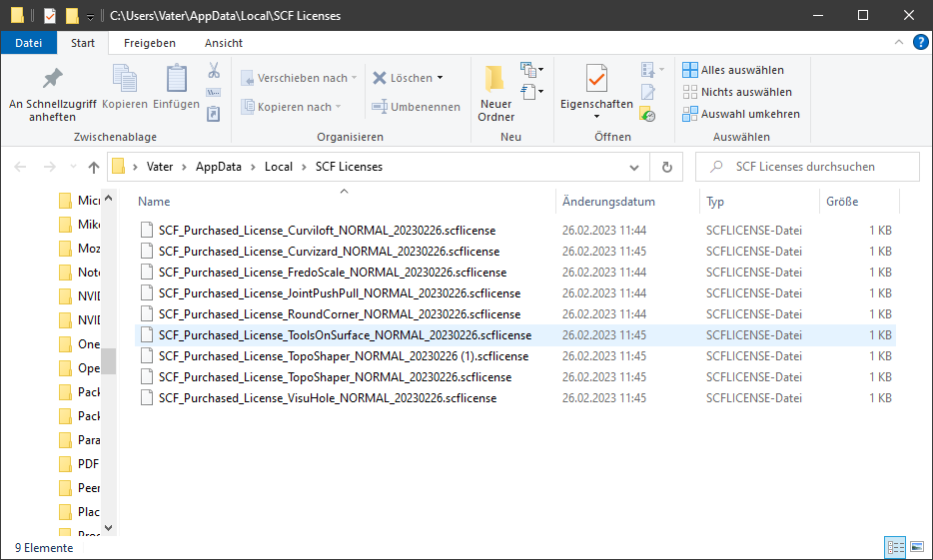
Task: Click the Neuer Ordner icon
Action: pyautogui.click(x=495, y=79)
